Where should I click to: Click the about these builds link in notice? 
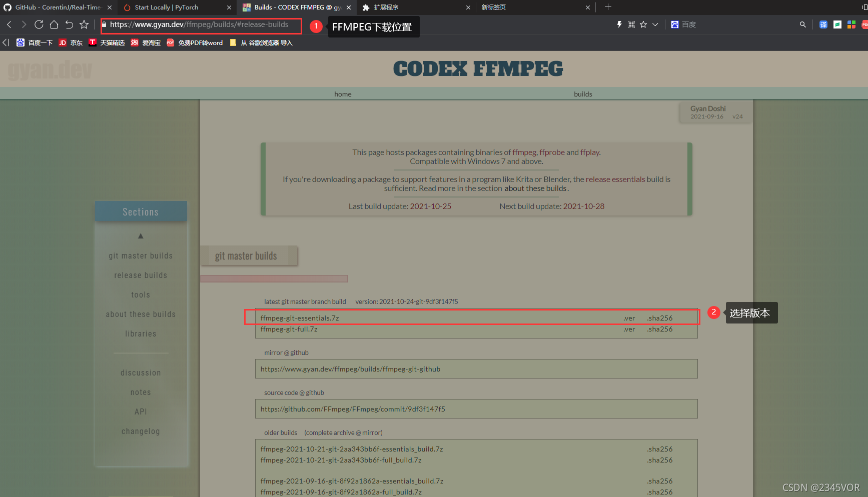535,188
